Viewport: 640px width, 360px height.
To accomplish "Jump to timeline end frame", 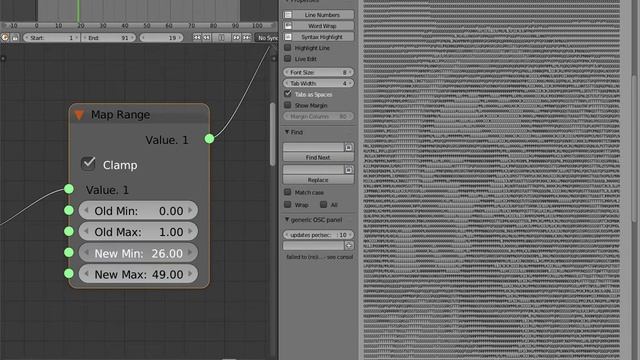I will coord(247,38).
